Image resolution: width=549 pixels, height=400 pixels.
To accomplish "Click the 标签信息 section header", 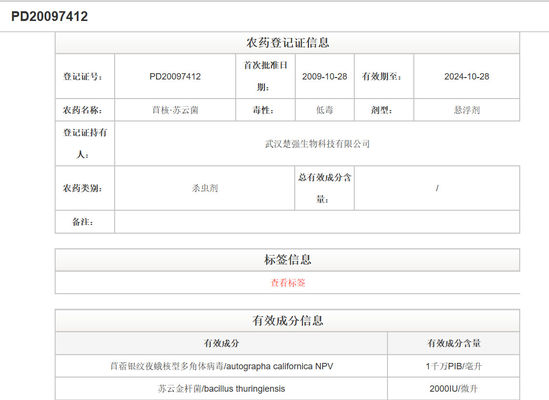I will (287, 260).
